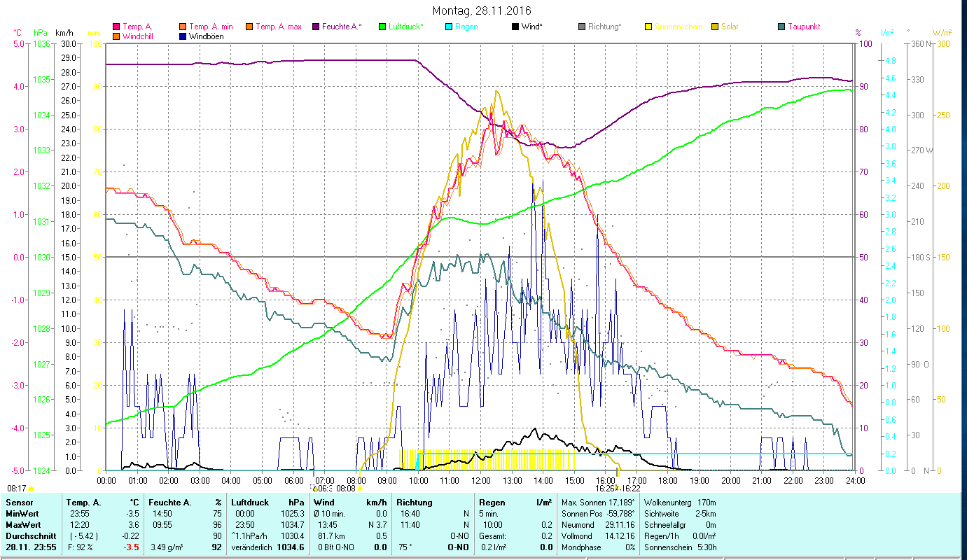This screenshot has width=967, height=560.
Task: Click the '28.11. 23:55' timestamp row label
Action: pyautogui.click(x=31, y=547)
